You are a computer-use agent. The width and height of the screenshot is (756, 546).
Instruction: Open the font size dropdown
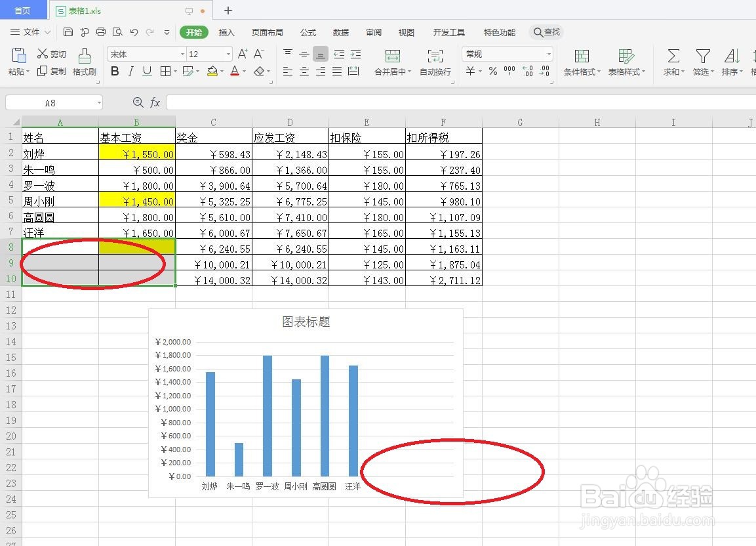click(229, 54)
